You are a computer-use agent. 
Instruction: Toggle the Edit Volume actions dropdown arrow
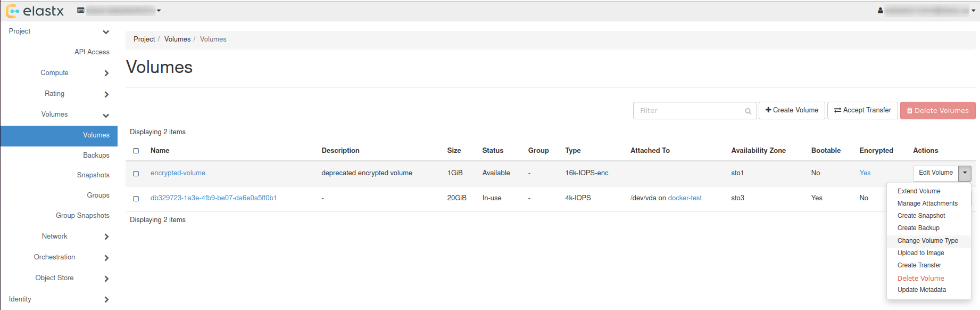[x=965, y=173]
